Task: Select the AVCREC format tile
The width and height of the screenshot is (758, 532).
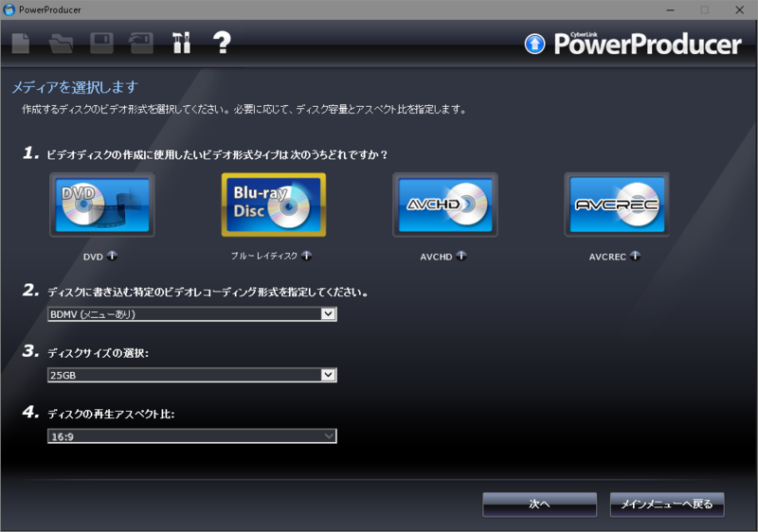Action: point(617,204)
